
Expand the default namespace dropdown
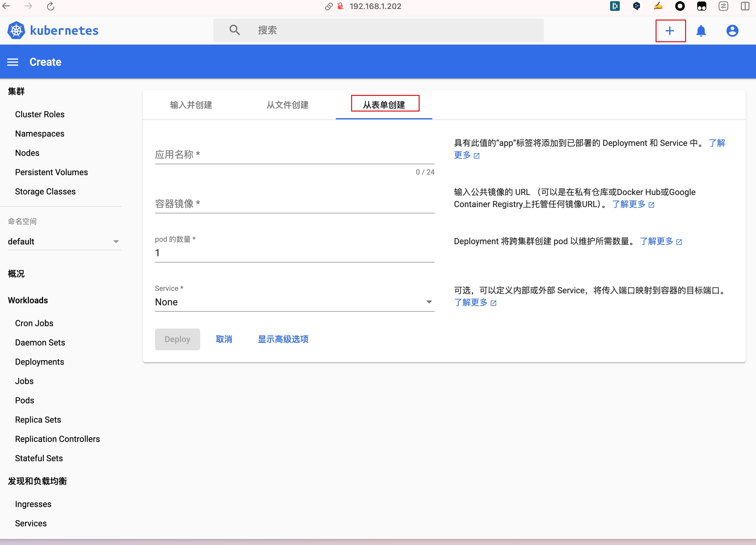(64, 241)
